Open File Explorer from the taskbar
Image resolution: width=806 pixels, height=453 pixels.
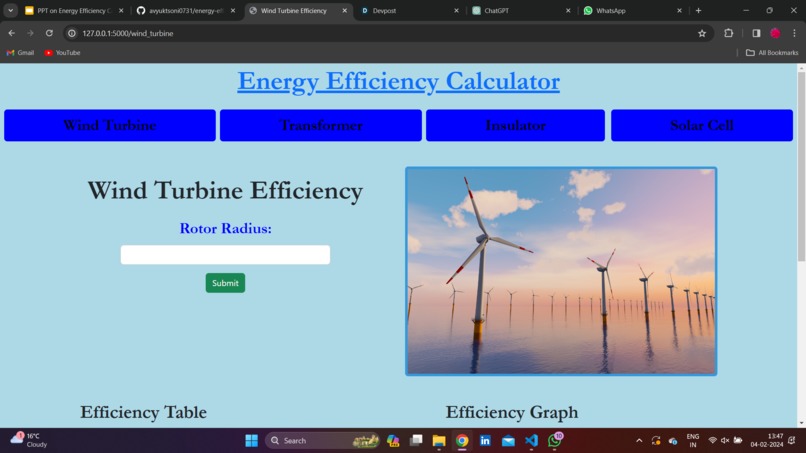[438, 441]
